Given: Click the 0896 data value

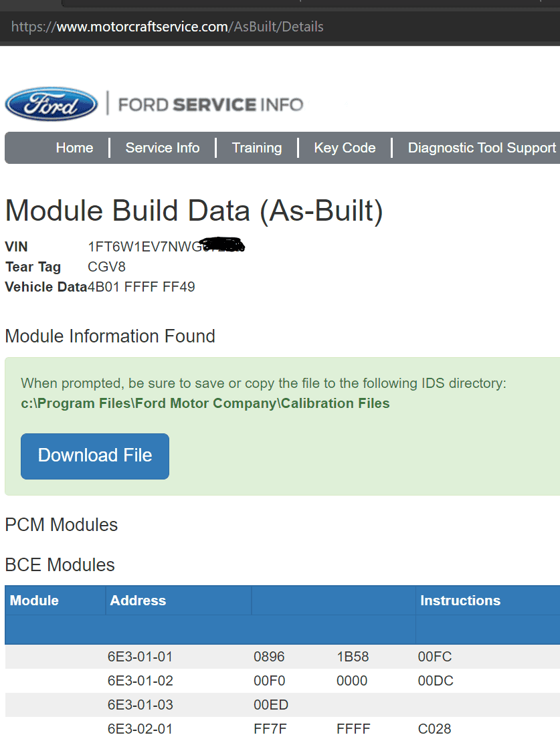Looking at the screenshot, I should pyautogui.click(x=269, y=657).
